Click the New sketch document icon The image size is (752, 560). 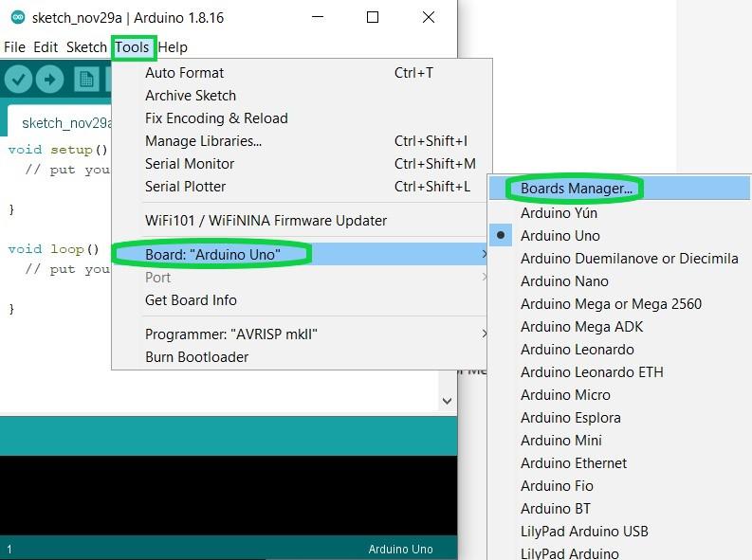[86, 80]
